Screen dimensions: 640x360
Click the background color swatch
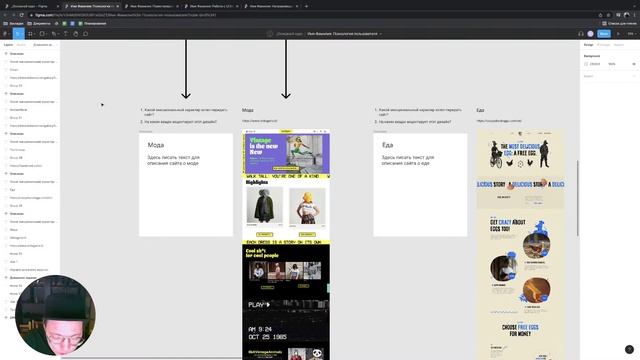[586, 64]
